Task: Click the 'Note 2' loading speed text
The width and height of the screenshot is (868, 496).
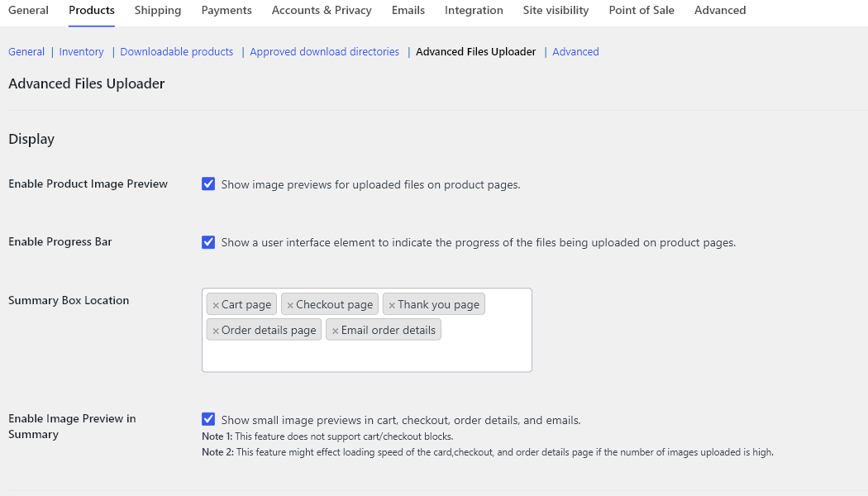Action: pyautogui.click(x=487, y=451)
